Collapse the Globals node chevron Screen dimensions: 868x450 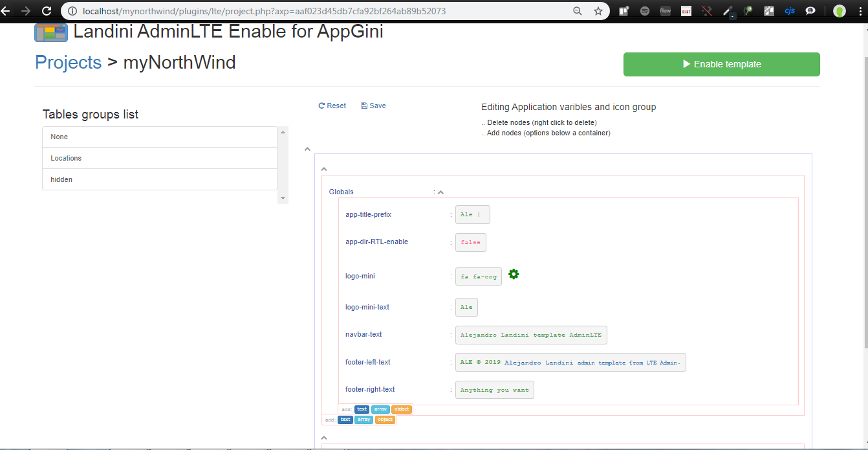[x=441, y=192]
